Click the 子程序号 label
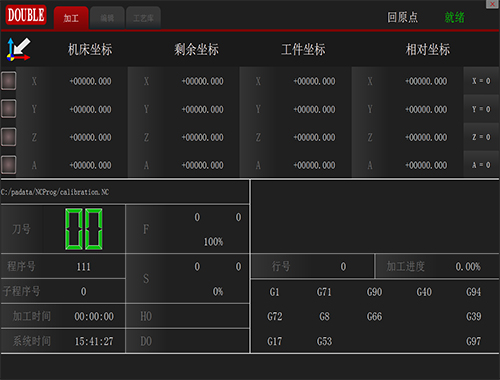The height and width of the screenshot is (380, 500). [x=21, y=291]
